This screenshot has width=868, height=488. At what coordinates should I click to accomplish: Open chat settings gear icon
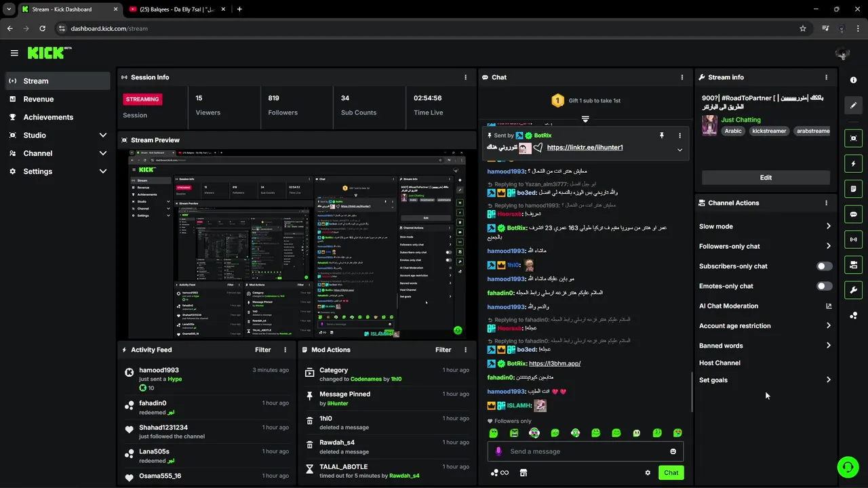[648, 472]
